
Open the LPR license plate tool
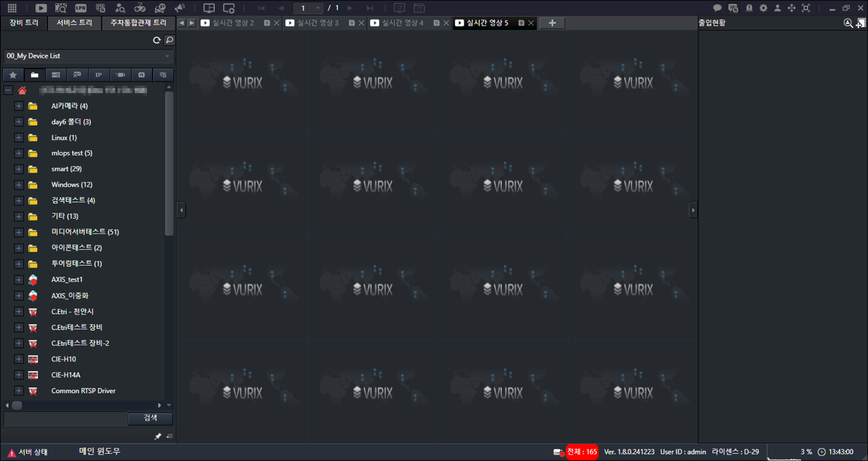tap(81, 8)
